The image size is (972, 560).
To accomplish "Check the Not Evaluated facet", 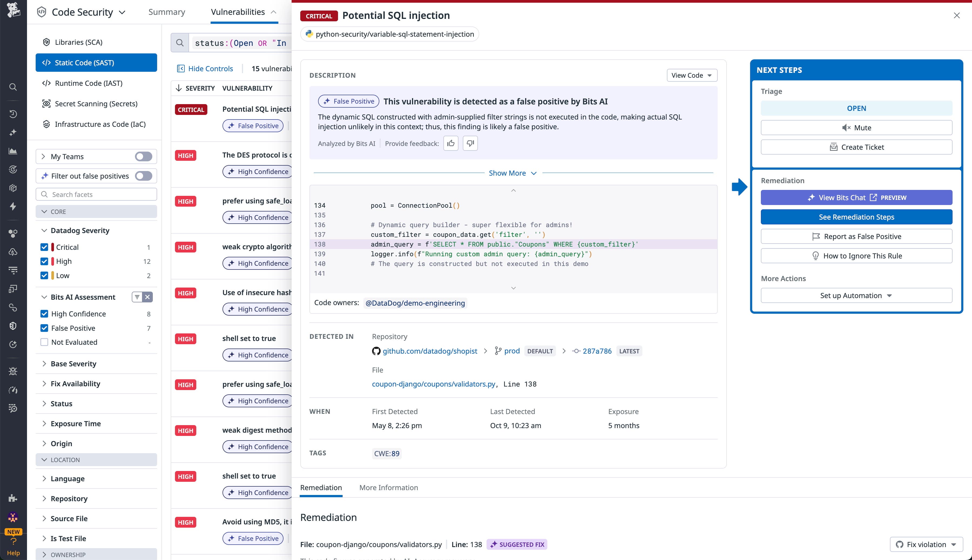I will point(44,342).
